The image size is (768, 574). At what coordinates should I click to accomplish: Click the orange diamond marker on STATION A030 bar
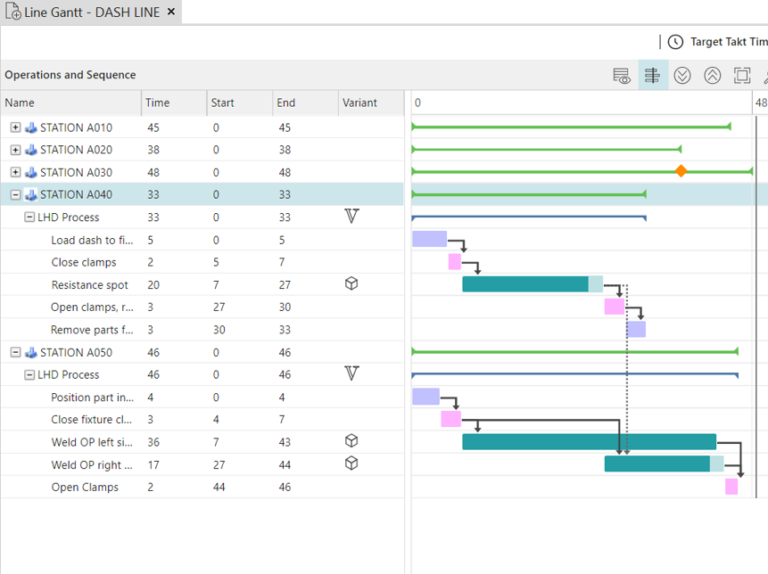[681, 171]
